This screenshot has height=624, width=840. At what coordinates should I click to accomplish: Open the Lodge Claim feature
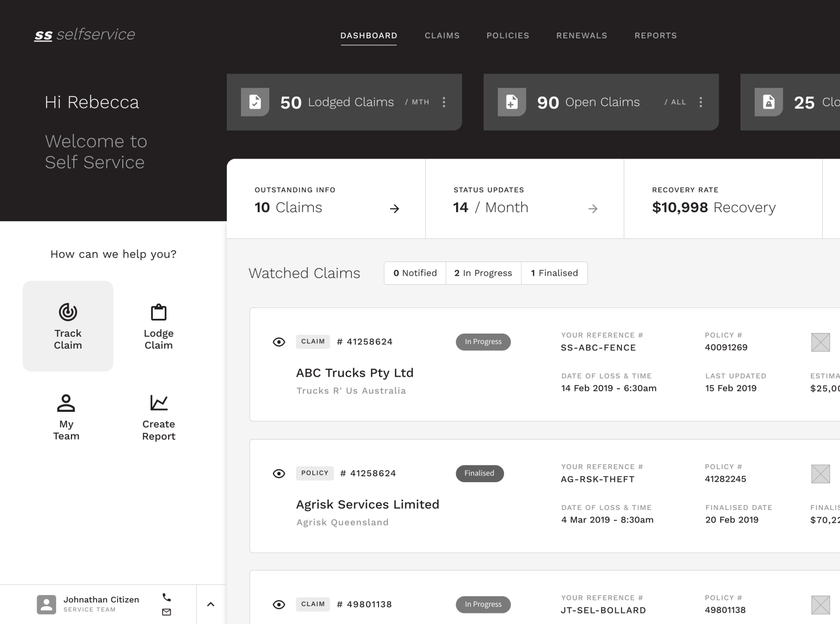point(159,326)
